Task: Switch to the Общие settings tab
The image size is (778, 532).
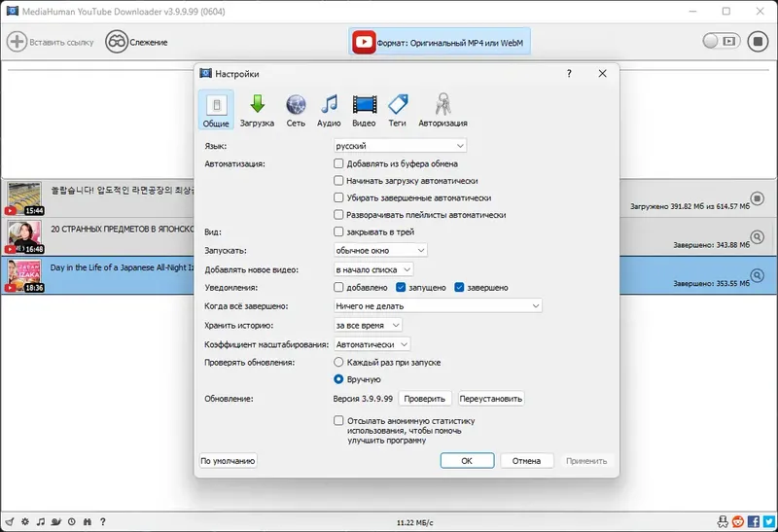Action: coord(216,110)
